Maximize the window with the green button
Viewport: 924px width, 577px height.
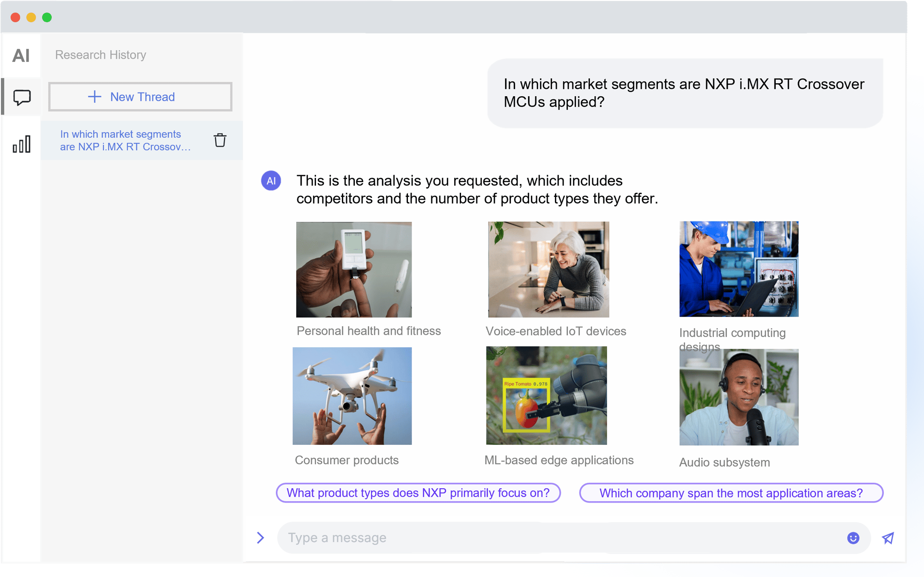click(x=47, y=18)
